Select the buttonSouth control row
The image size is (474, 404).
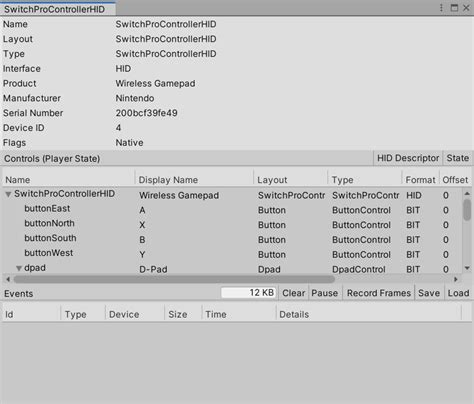tap(232, 239)
